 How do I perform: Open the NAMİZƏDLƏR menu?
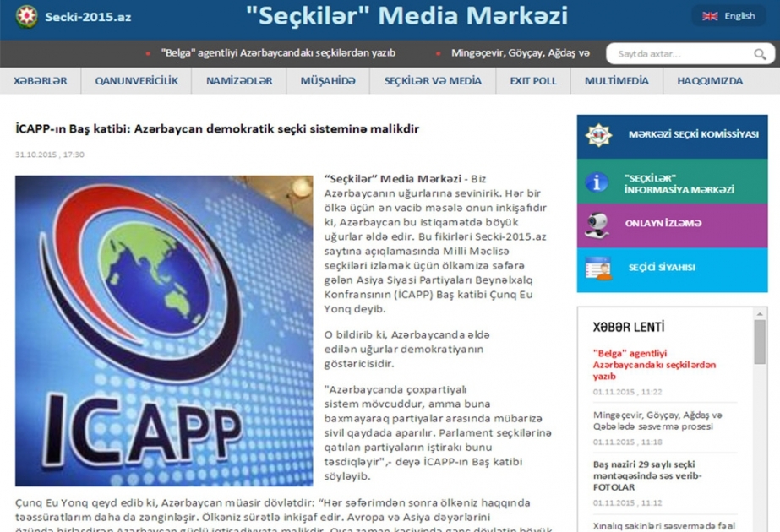click(x=239, y=81)
